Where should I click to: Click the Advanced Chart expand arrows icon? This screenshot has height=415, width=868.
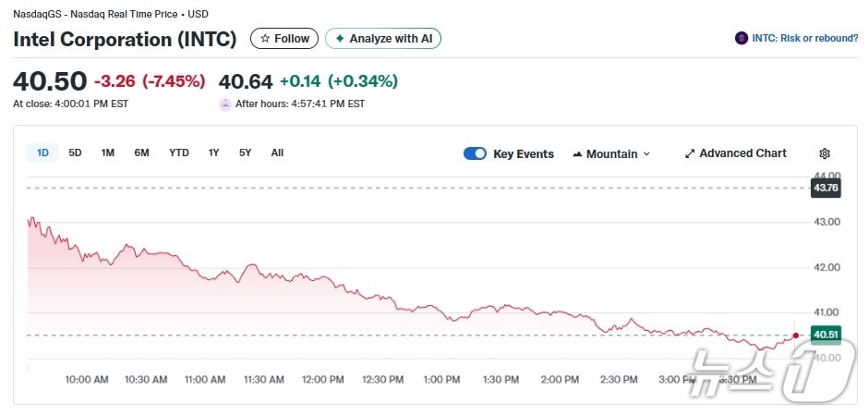(x=689, y=153)
